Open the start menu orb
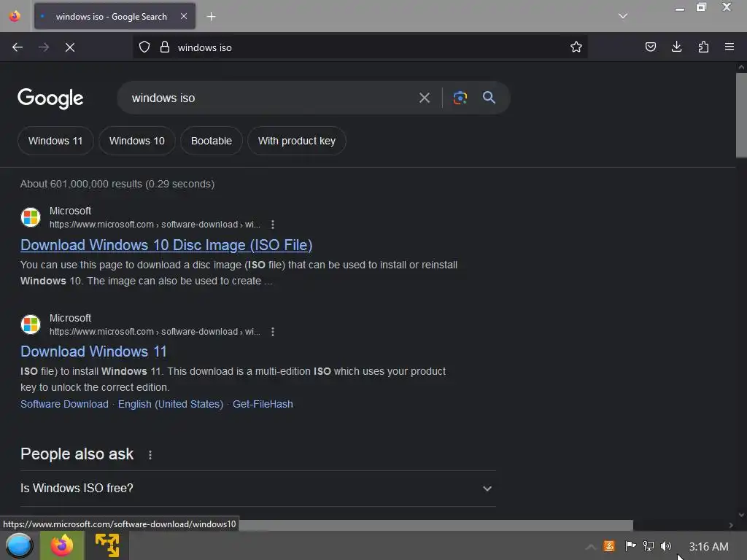Image resolution: width=747 pixels, height=560 pixels. pos(19,546)
